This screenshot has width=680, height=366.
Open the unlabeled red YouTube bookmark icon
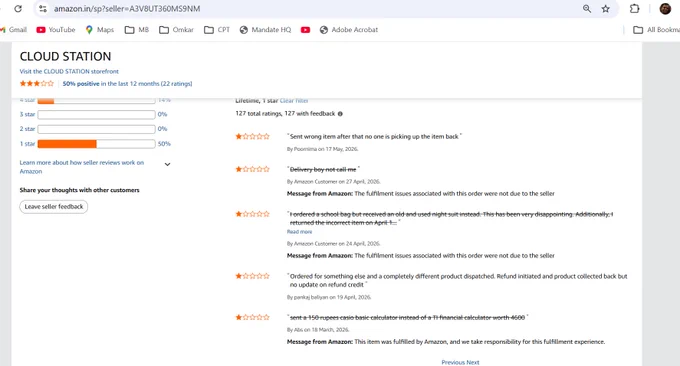(x=305, y=29)
